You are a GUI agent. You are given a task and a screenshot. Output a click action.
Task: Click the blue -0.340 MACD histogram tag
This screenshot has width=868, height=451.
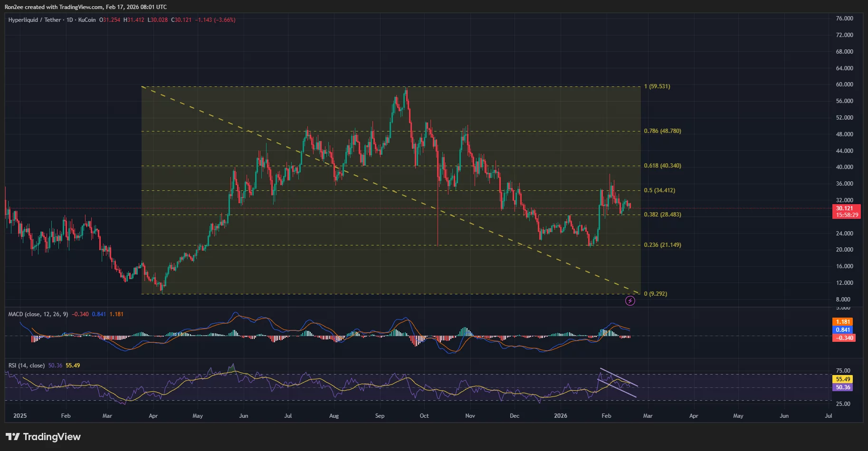pyautogui.click(x=843, y=338)
